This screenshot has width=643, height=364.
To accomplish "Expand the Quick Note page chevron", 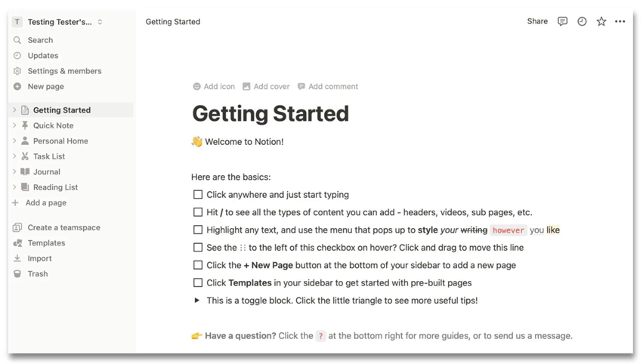I will pyautogui.click(x=14, y=125).
